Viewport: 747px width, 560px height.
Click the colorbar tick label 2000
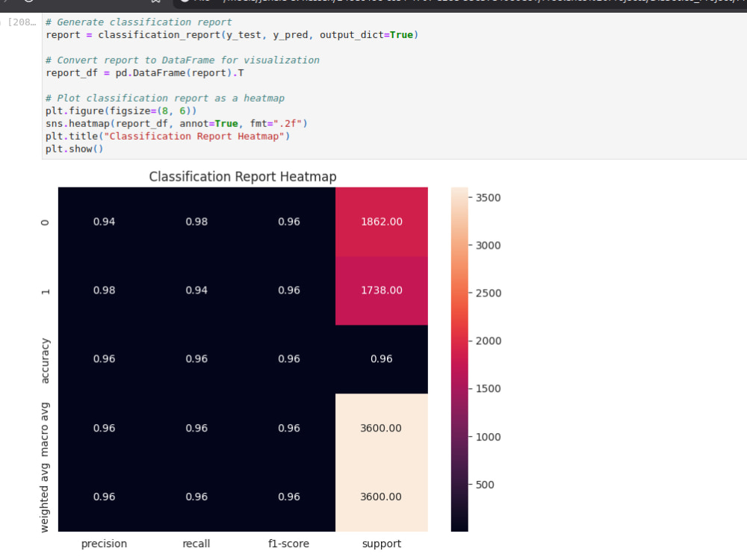click(489, 341)
